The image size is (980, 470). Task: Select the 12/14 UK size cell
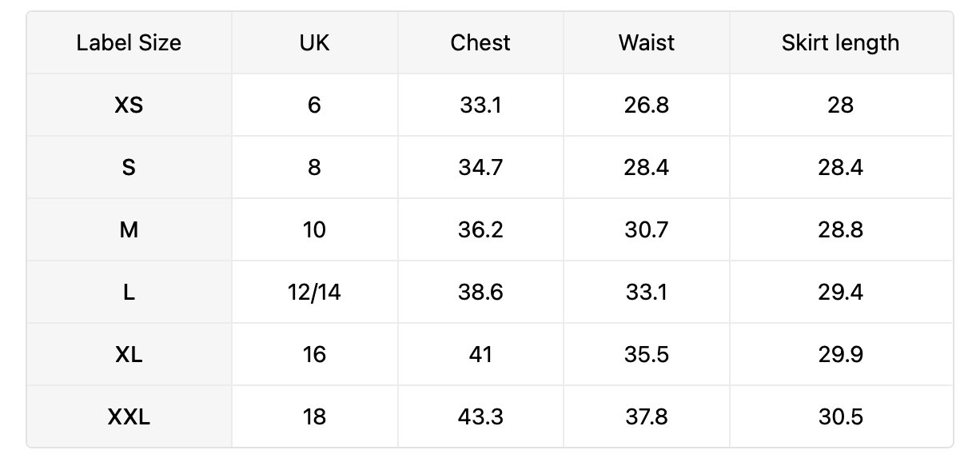[315, 292]
